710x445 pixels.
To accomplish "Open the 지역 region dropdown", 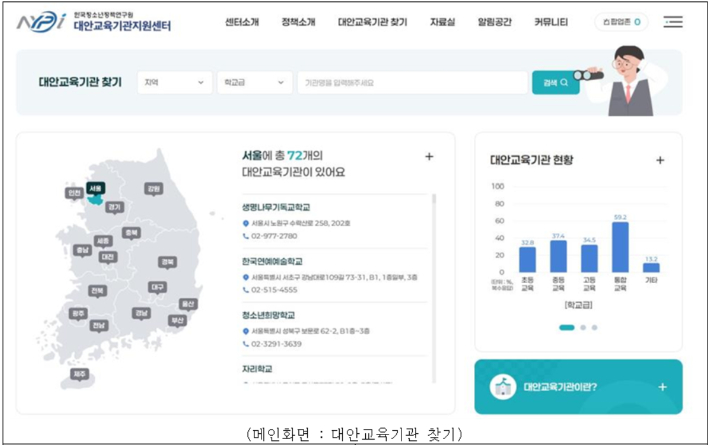I will (x=174, y=82).
